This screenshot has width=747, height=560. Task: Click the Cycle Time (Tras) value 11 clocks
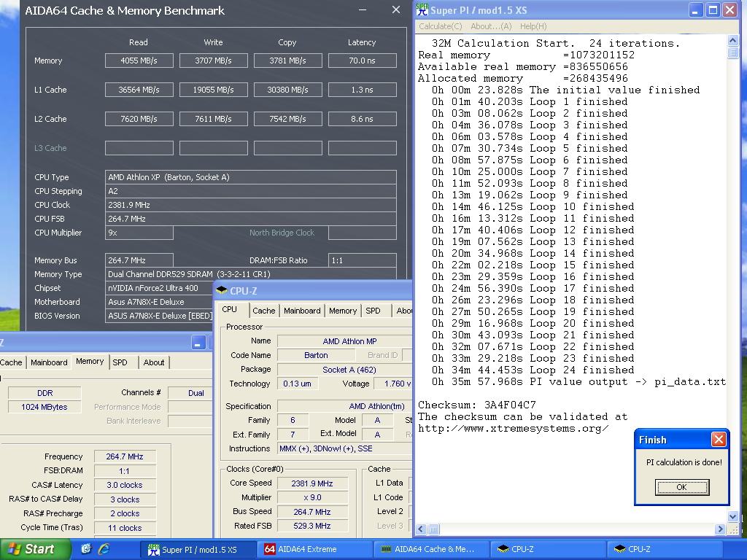125,528
